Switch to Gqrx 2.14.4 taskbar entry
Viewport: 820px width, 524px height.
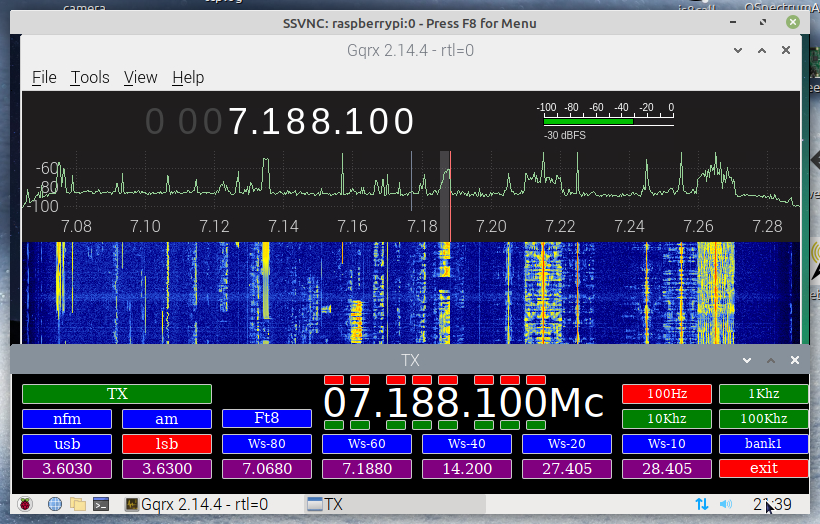click(197, 504)
